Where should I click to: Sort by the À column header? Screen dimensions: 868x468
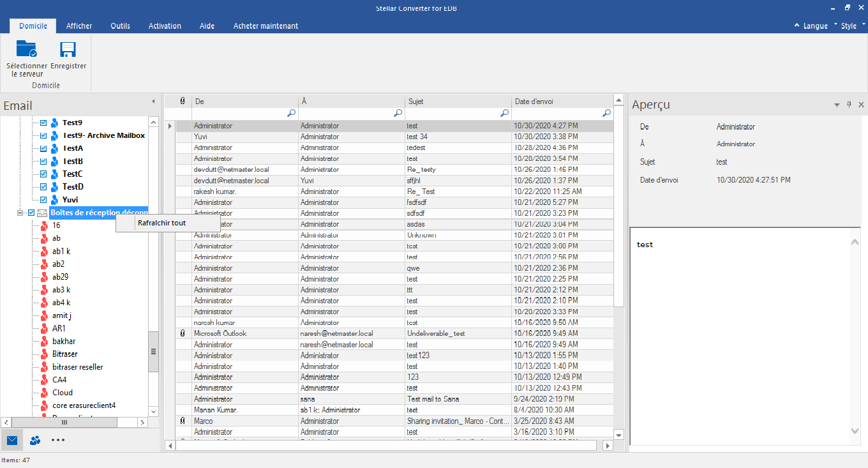coord(351,101)
